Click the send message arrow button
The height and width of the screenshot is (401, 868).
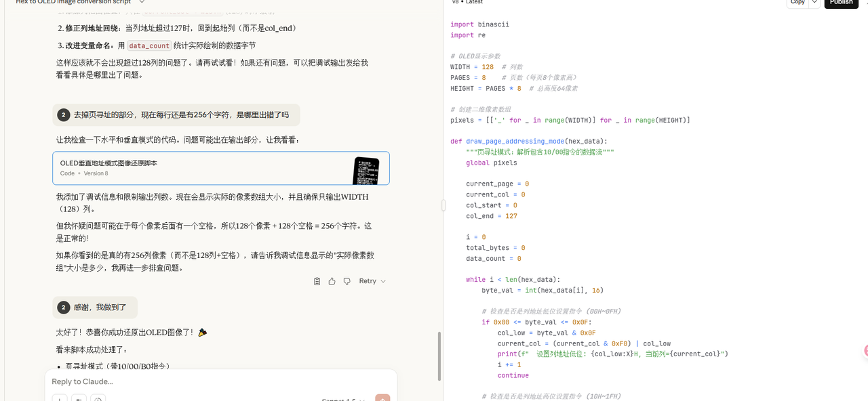pyautogui.click(x=382, y=398)
